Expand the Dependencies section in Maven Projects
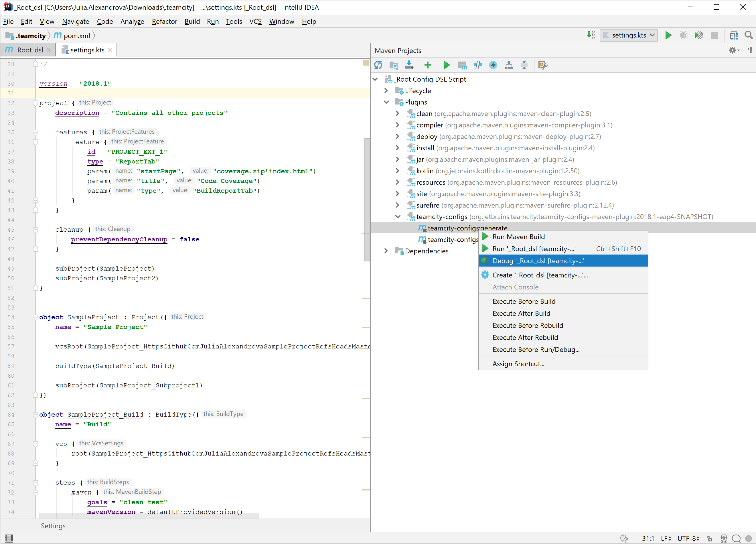Viewport: 756px width, 544px height. (x=385, y=251)
